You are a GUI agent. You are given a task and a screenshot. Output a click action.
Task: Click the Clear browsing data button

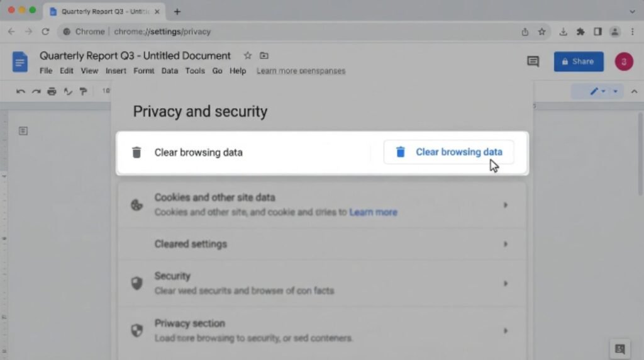[448, 152]
